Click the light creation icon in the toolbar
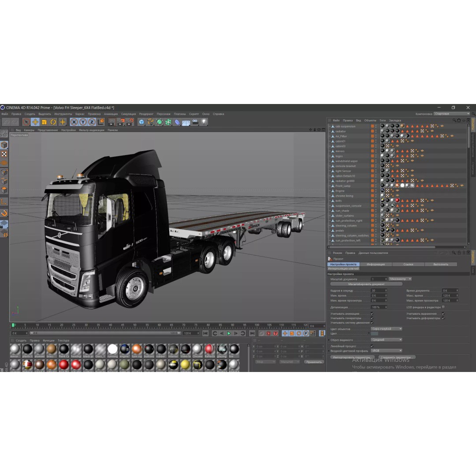The width and height of the screenshot is (476, 476). coord(204,122)
